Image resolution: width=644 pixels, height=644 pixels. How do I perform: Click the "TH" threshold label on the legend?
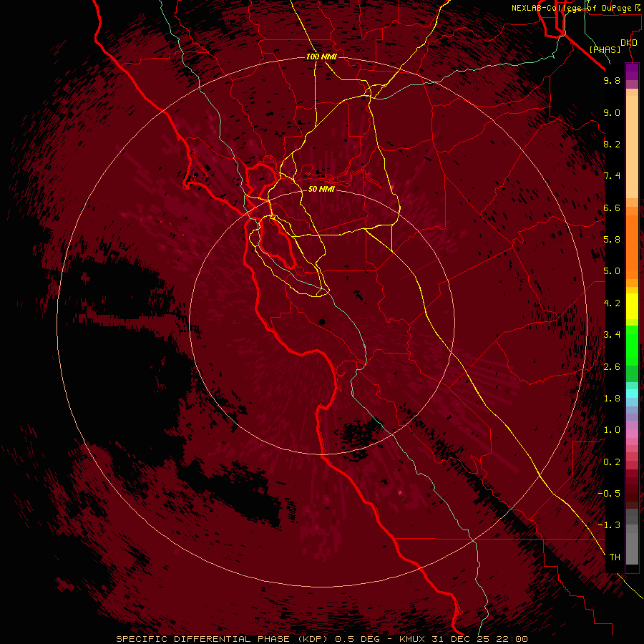(615, 557)
